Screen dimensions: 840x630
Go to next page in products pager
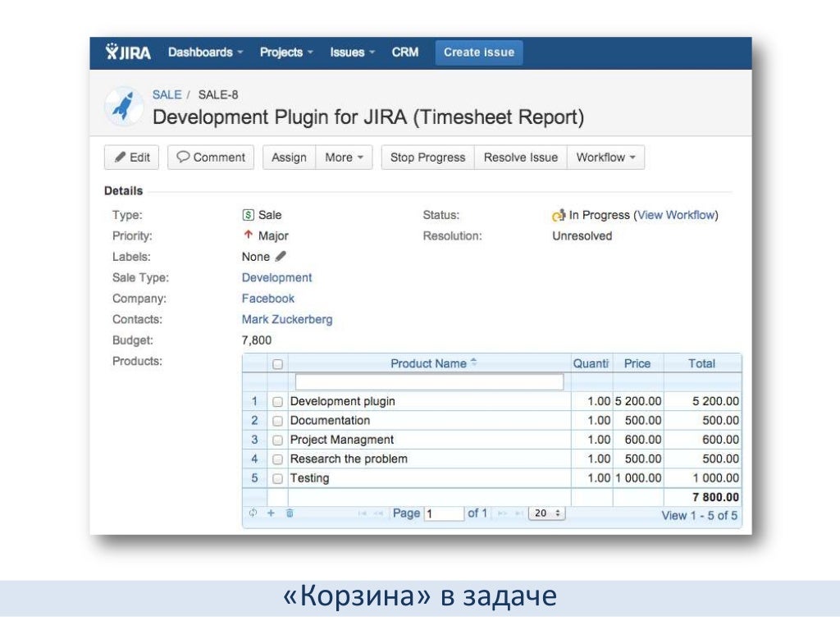click(502, 514)
